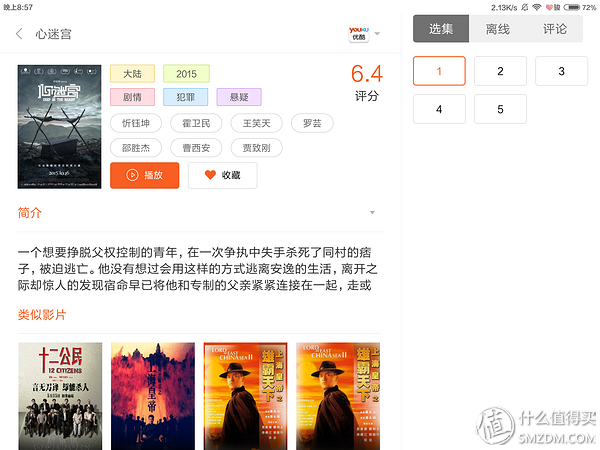Open the video source dropdown arrow

(377, 34)
